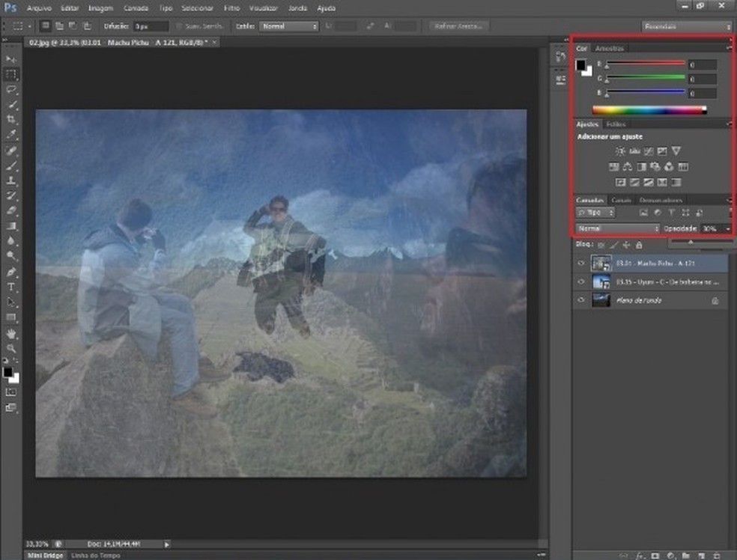
Task: Select the Blur tool
Action: 11,240
